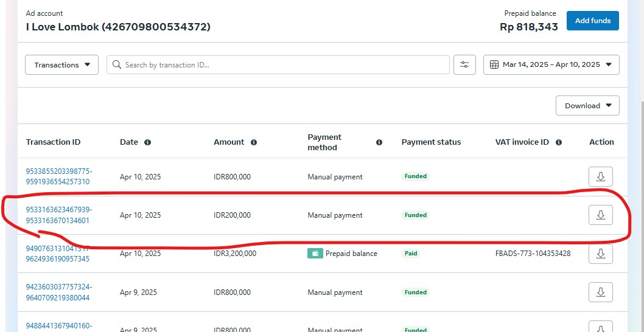Show info tooltip next to VAT invoice ID
This screenshot has width=644, height=332.
tap(559, 142)
